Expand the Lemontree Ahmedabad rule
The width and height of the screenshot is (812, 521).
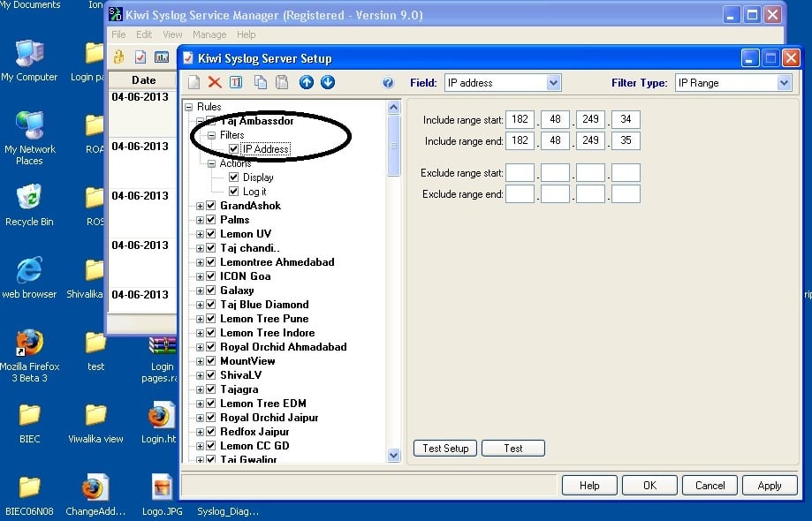(200, 262)
